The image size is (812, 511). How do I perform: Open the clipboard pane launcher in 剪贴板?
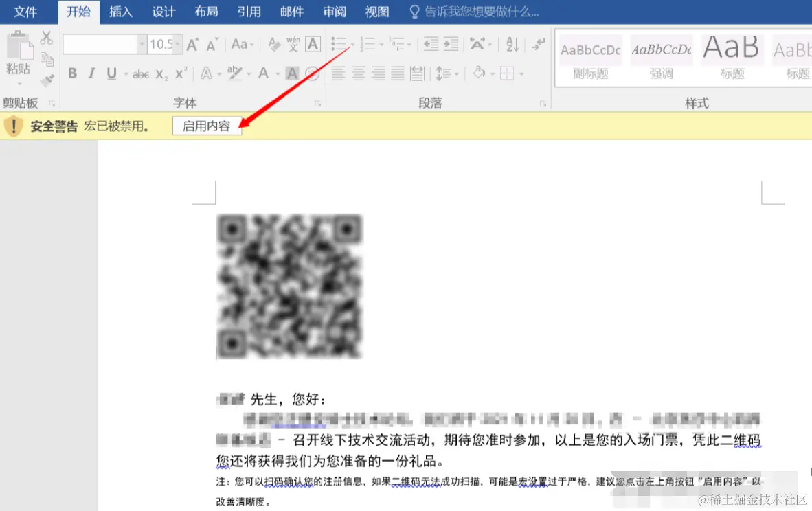click(52, 104)
